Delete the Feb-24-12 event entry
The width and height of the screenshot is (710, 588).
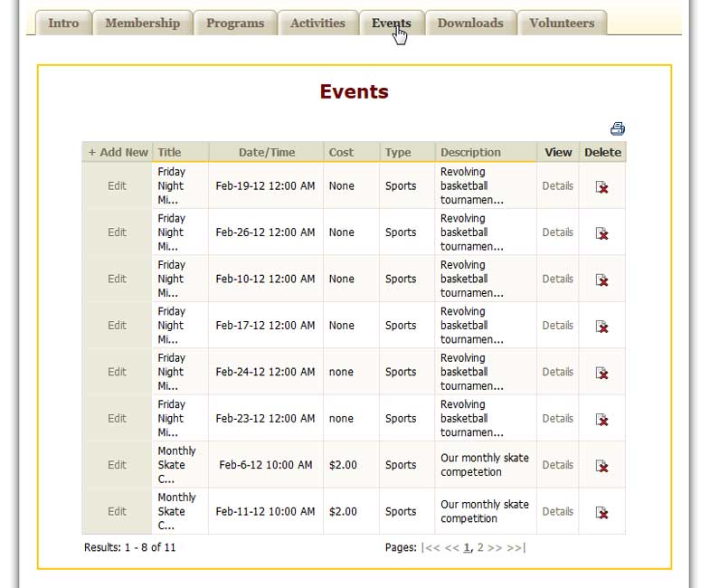(x=601, y=373)
